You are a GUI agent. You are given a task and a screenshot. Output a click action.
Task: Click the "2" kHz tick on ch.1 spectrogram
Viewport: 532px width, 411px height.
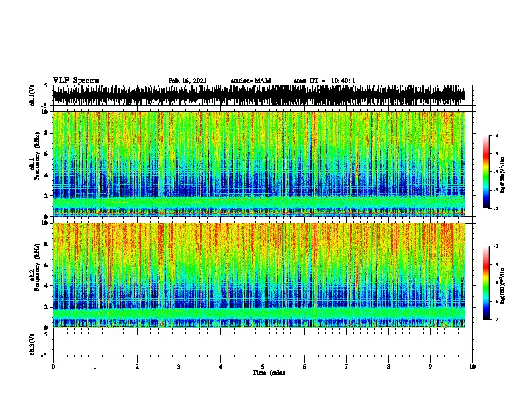[x=46, y=195]
